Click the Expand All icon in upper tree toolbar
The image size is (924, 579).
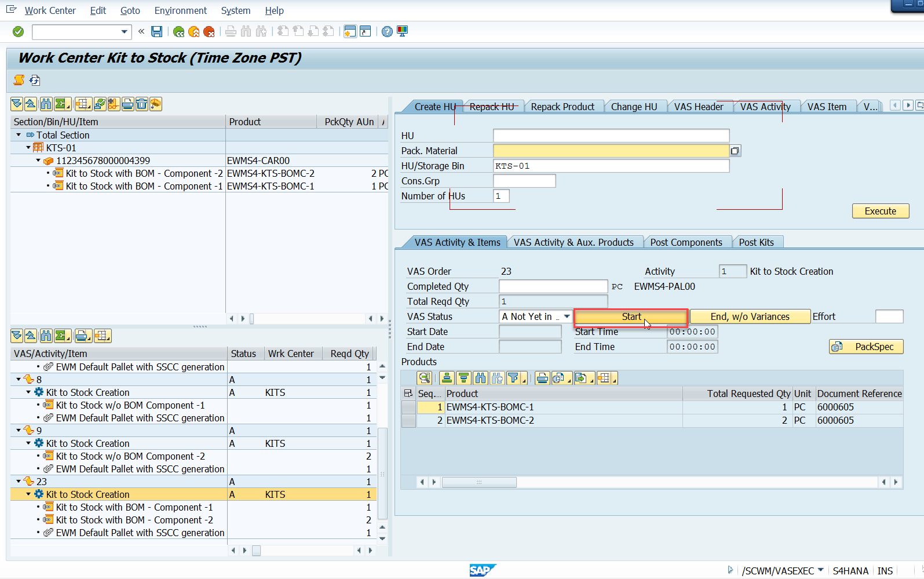pos(17,104)
